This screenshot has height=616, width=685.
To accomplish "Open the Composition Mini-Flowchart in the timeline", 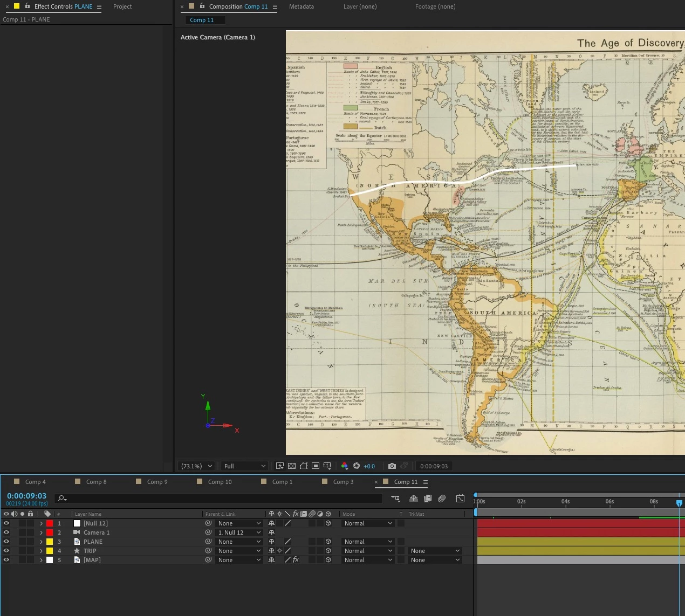I will click(x=396, y=499).
